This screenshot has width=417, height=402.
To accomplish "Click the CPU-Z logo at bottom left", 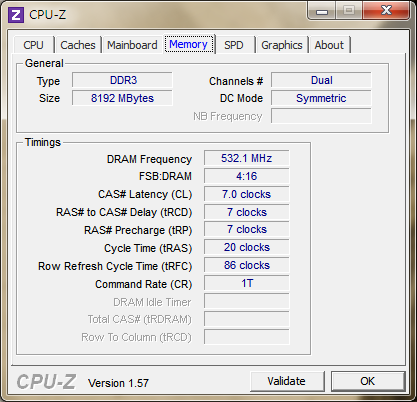I will (x=46, y=382).
